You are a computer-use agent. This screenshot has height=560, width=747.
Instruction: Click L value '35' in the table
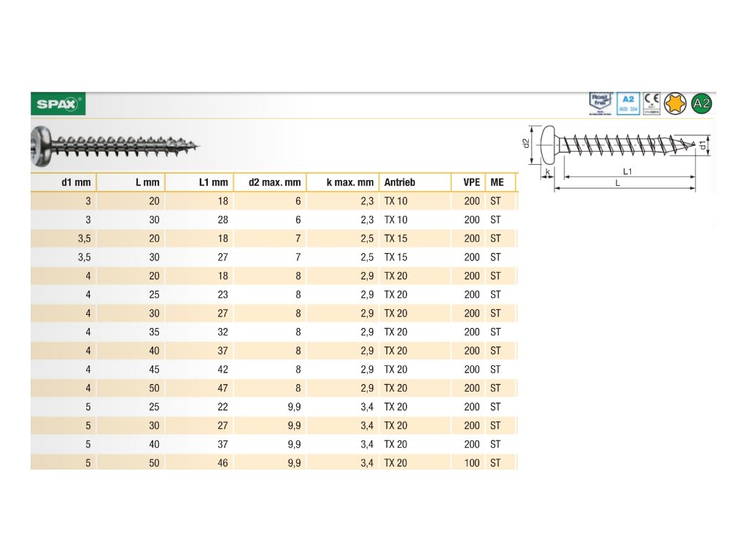pyautogui.click(x=154, y=332)
